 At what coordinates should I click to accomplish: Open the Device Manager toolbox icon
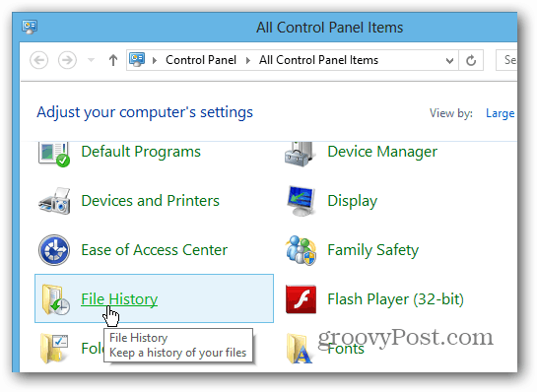click(300, 154)
